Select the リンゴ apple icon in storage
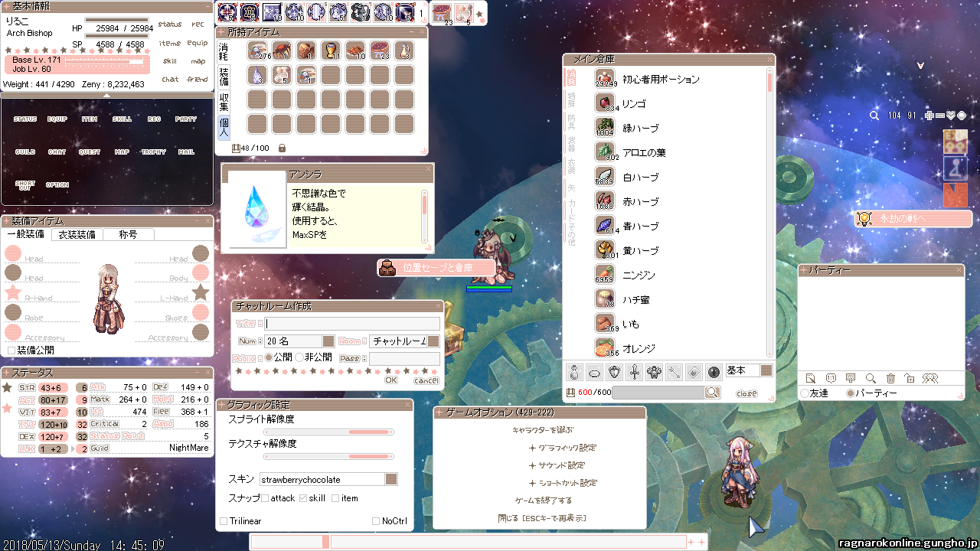This screenshot has height=551, width=980. pos(605,103)
